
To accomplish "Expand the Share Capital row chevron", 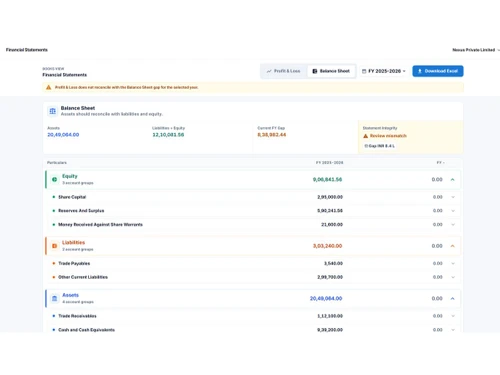I will click(x=453, y=197).
